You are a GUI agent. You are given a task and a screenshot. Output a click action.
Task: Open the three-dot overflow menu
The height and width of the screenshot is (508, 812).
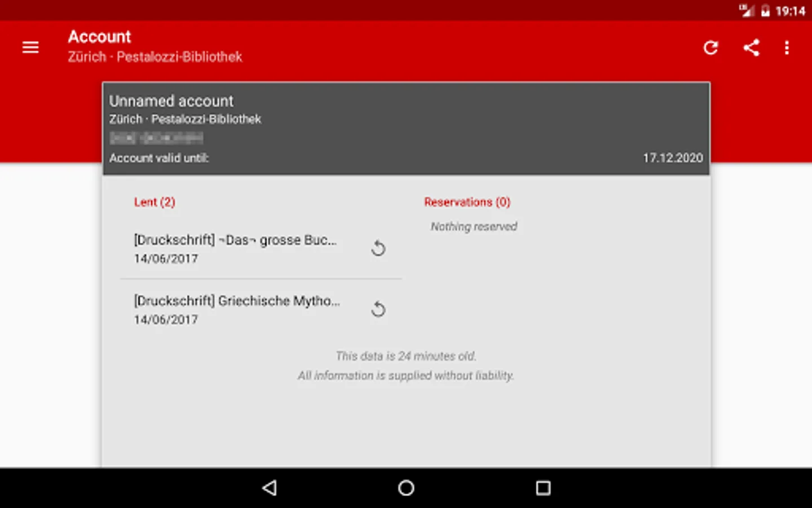787,47
